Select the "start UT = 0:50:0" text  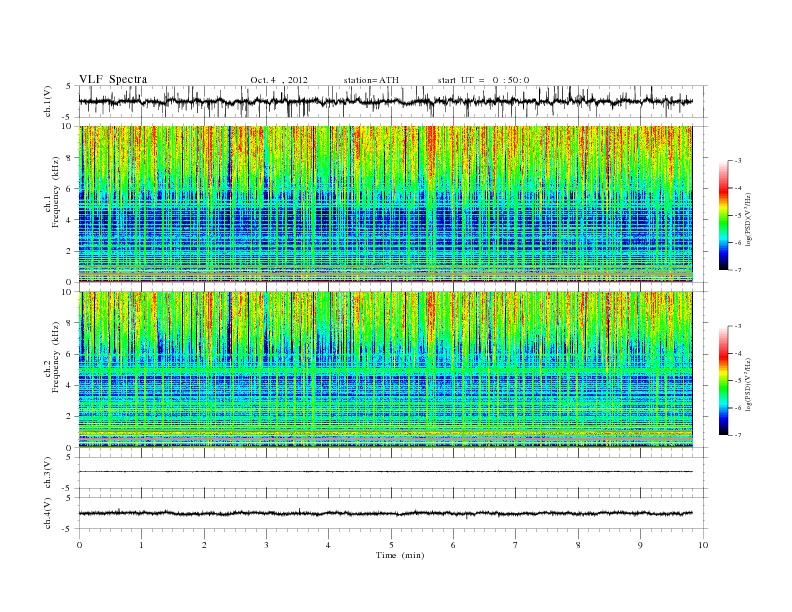(x=483, y=80)
